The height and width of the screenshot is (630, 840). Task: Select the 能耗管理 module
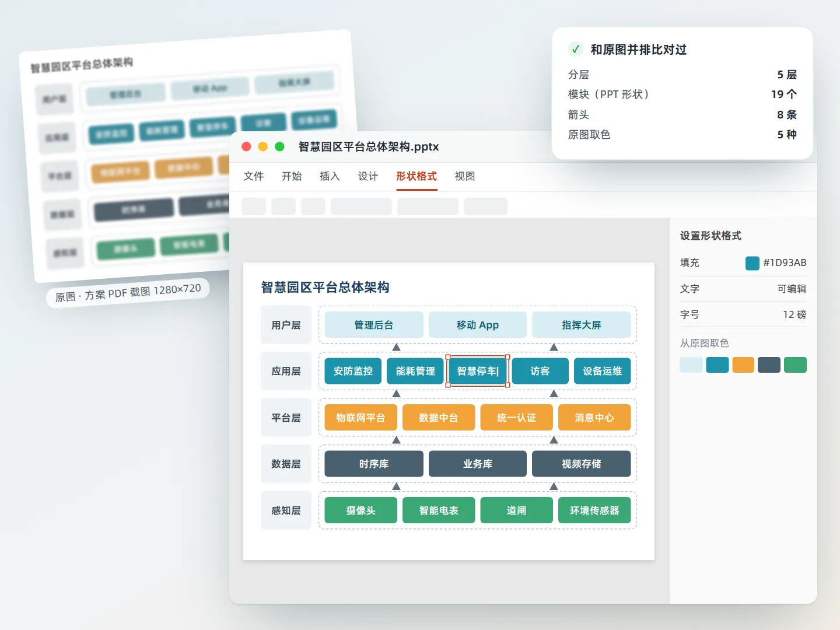click(x=415, y=371)
